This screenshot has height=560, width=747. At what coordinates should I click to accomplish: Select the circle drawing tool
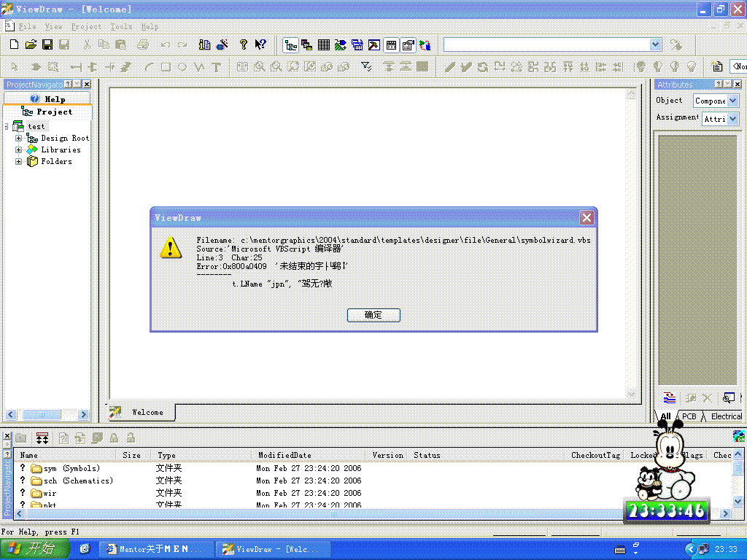point(182,67)
